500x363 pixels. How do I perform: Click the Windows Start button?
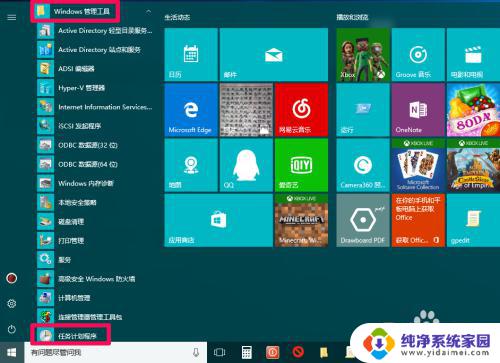[12, 353]
